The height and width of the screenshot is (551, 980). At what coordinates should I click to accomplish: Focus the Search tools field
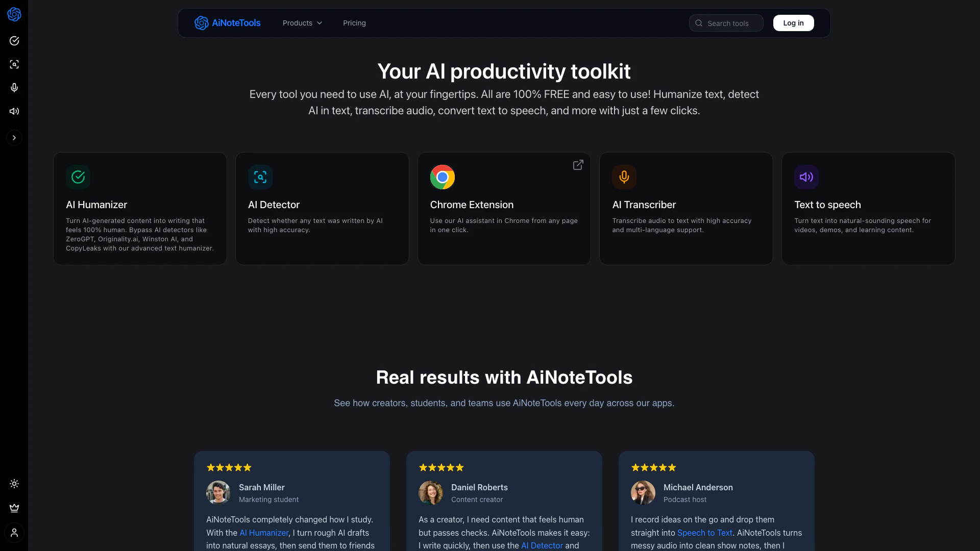click(x=726, y=23)
